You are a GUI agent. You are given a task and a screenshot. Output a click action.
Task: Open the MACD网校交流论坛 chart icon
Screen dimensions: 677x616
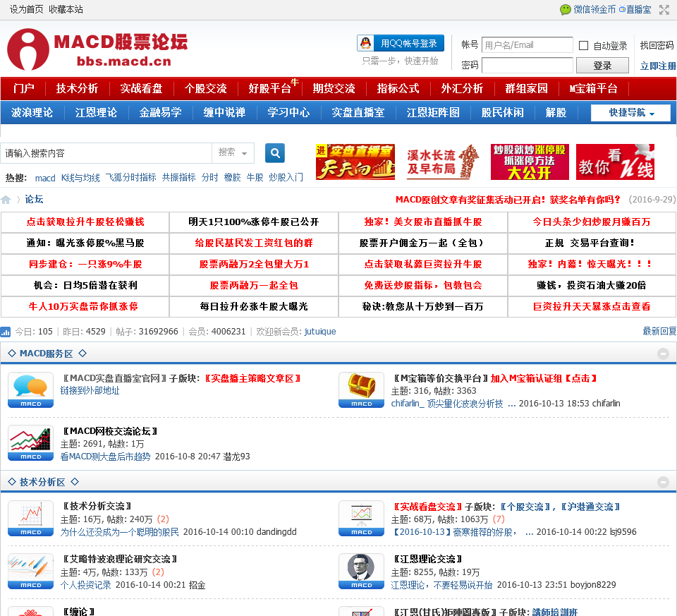(30, 443)
